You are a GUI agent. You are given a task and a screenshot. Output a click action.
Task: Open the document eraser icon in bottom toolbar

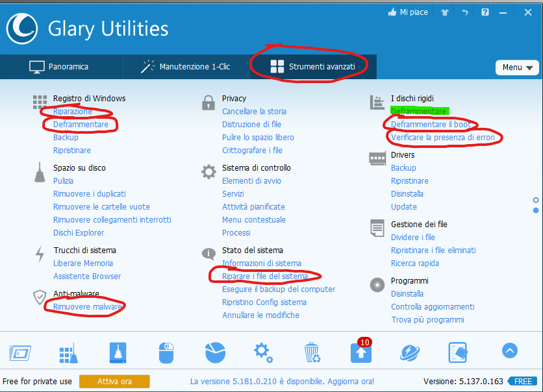458,352
